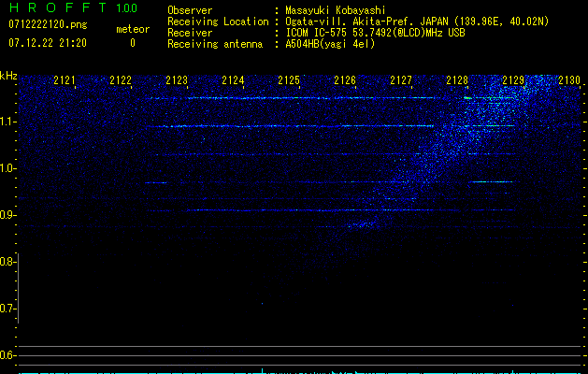Click the 1.1 kHz frequency label
This screenshot has height=374, width=588.
[x=7, y=122]
